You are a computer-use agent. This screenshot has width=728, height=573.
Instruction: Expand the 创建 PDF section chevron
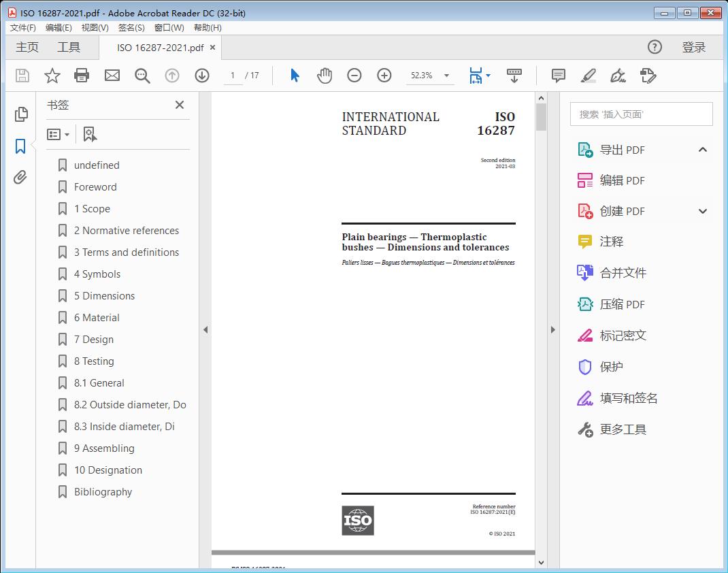(x=703, y=212)
